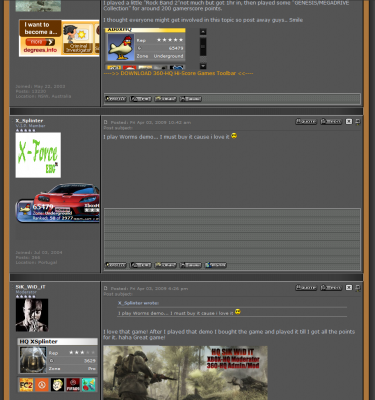Click the edit button on SiK_WiD_iT's post

pyautogui.click(x=331, y=288)
